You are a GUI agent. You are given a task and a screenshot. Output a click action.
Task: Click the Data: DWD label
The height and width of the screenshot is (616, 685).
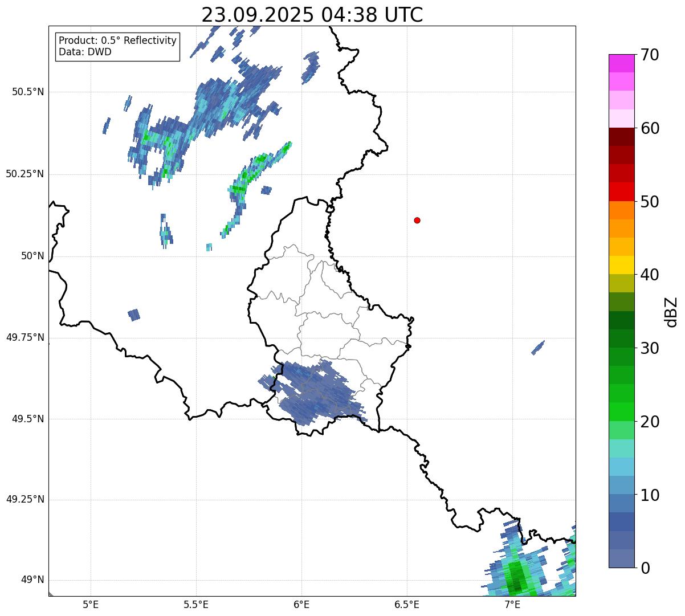[x=85, y=52]
